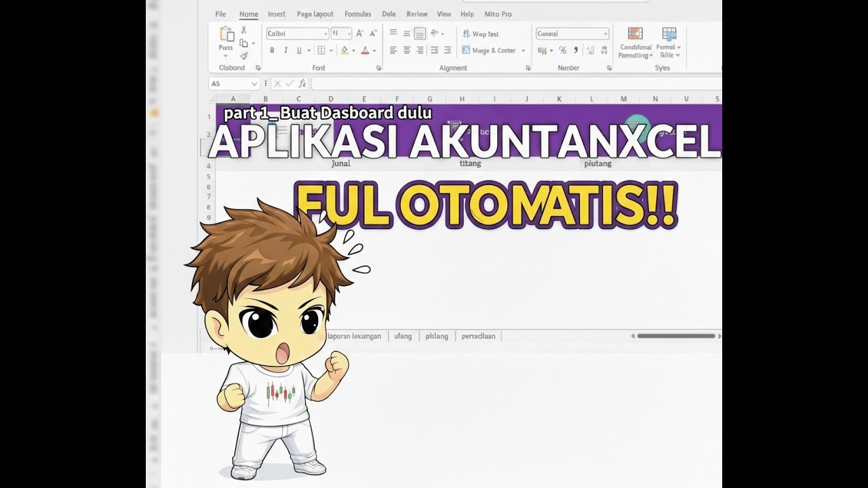The height and width of the screenshot is (488, 868).
Task: Switch to the Home ribbon tab
Action: [x=249, y=14]
